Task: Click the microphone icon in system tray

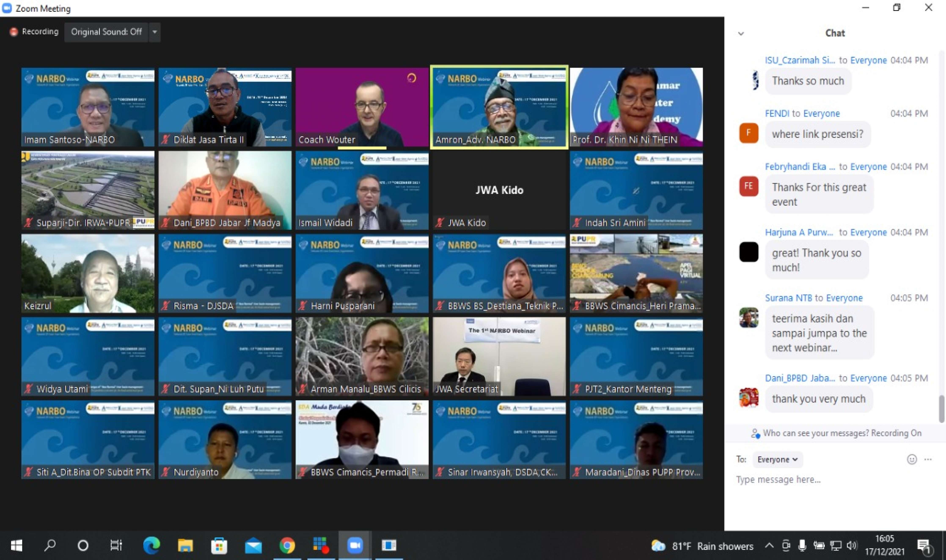Action: pos(802,545)
